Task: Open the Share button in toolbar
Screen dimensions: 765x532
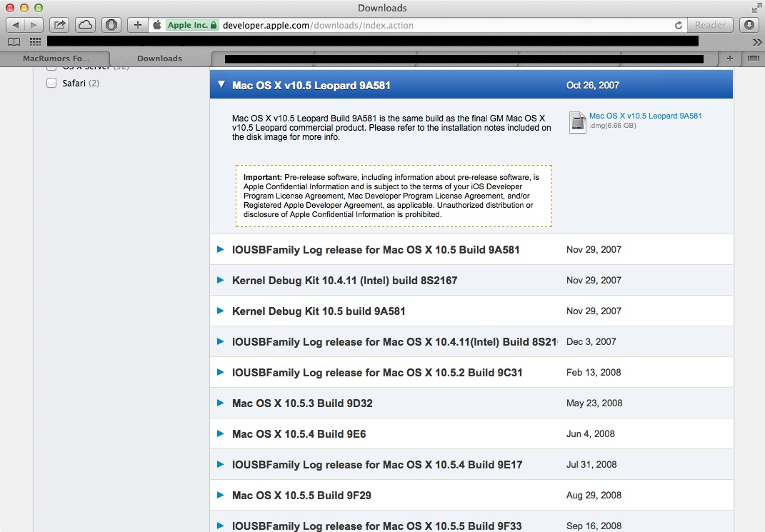Action: click(59, 25)
